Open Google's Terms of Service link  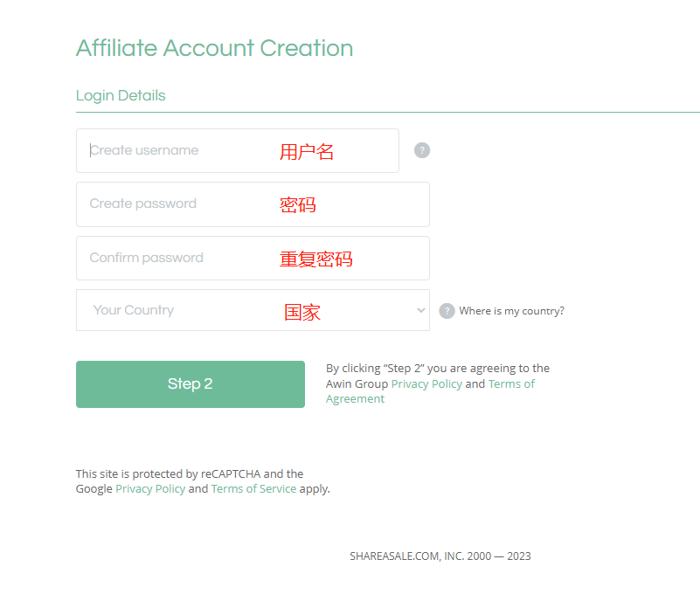coord(253,488)
